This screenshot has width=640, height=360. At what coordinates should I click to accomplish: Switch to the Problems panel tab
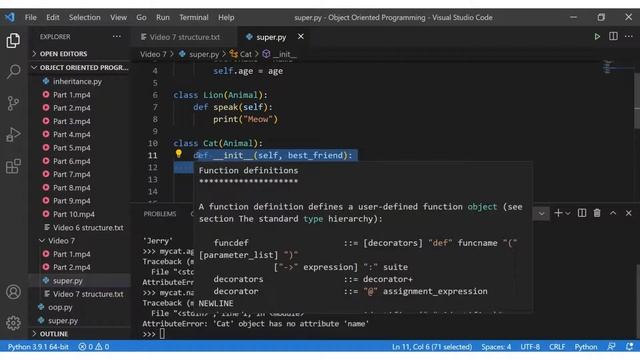[160, 214]
